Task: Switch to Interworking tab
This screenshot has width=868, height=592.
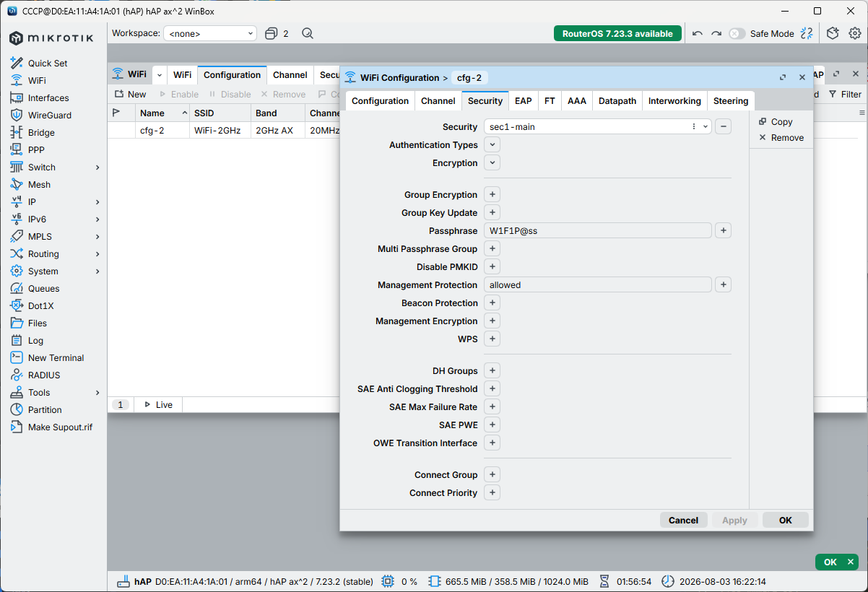Action: pos(674,101)
